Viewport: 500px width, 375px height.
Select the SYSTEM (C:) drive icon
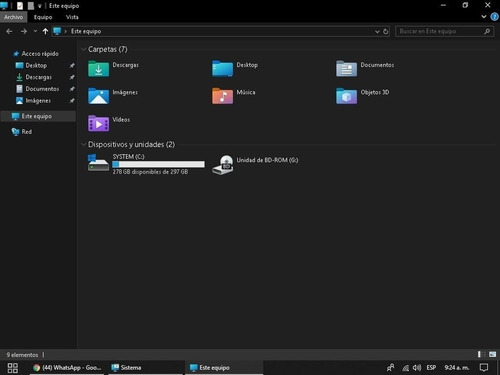click(98, 163)
